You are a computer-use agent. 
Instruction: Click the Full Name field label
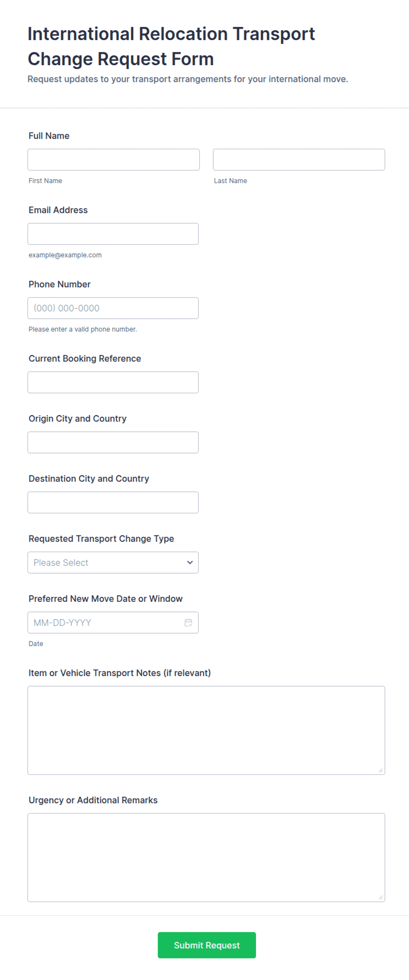pyautogui.click(x=49, y=136)
